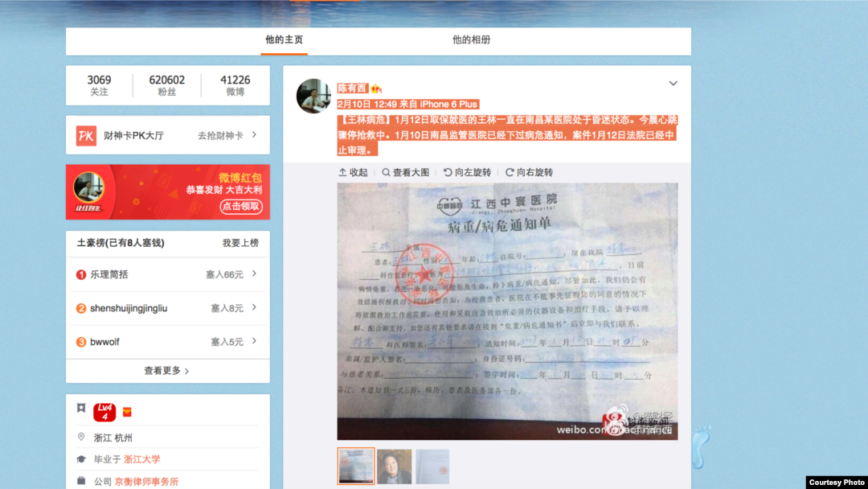Click 我要上榜 link
The image size is (868, 489).
point(240,243)
